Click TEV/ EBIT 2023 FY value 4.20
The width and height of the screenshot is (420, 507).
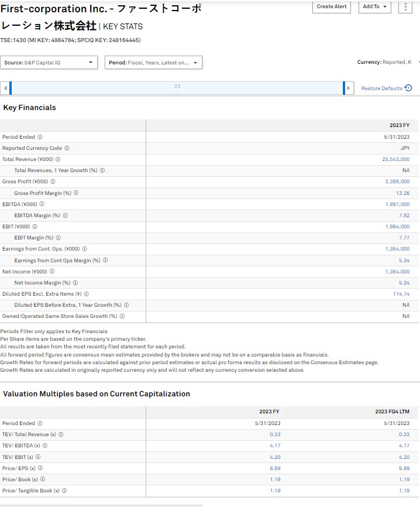tap(276, 457)
